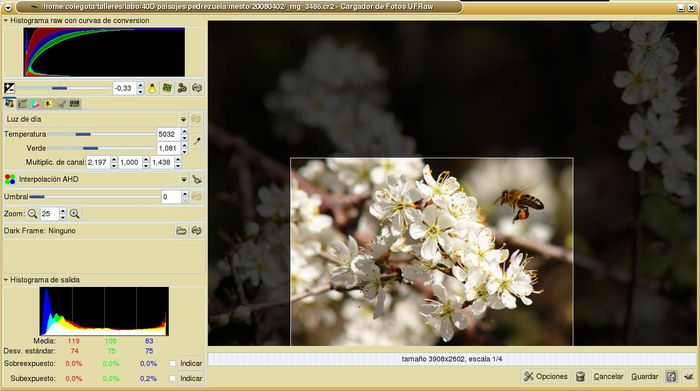Collapse the Histograma de salida section
Viewport: 700px width, 391px height.
click(6, 280)
